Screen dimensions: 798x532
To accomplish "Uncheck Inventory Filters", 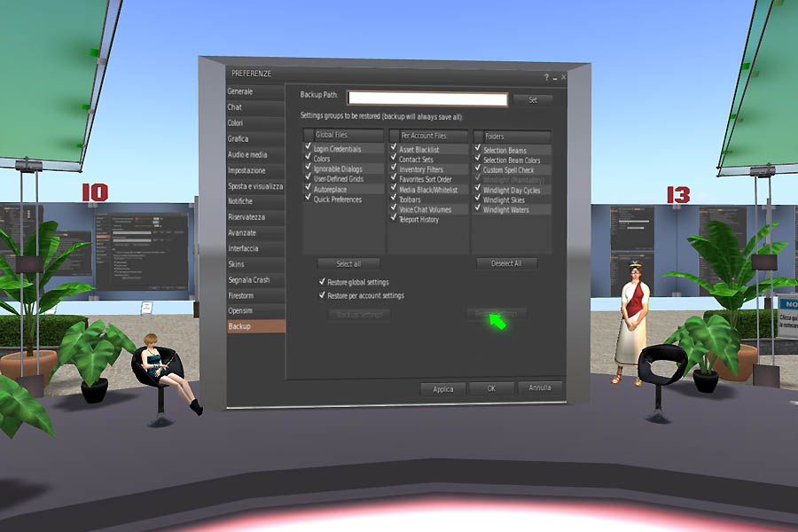I will (394, 168).
